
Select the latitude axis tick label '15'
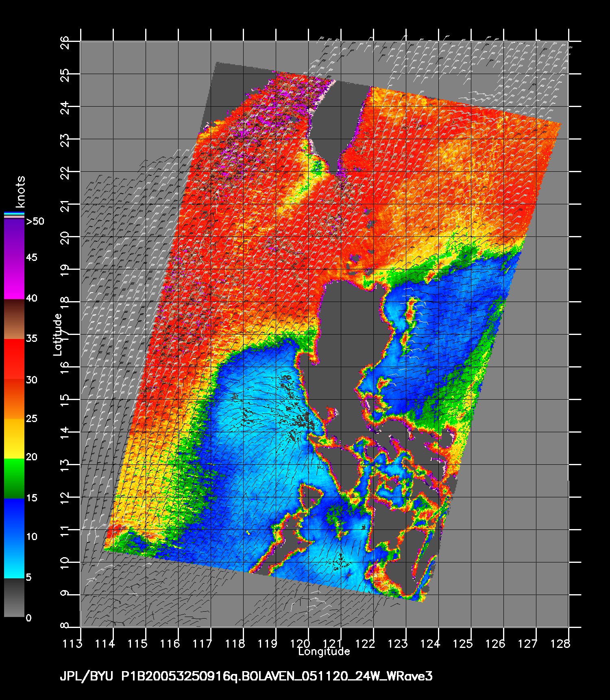tap(65, 400)
